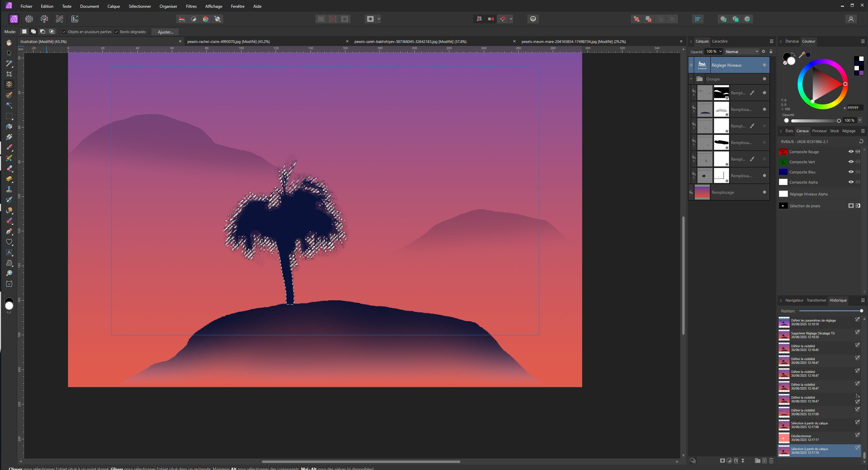The width and height of the screenshot is (868, 470).
Task: Open layer opacity 100 % dropdown
Action: tap(720, 52)
